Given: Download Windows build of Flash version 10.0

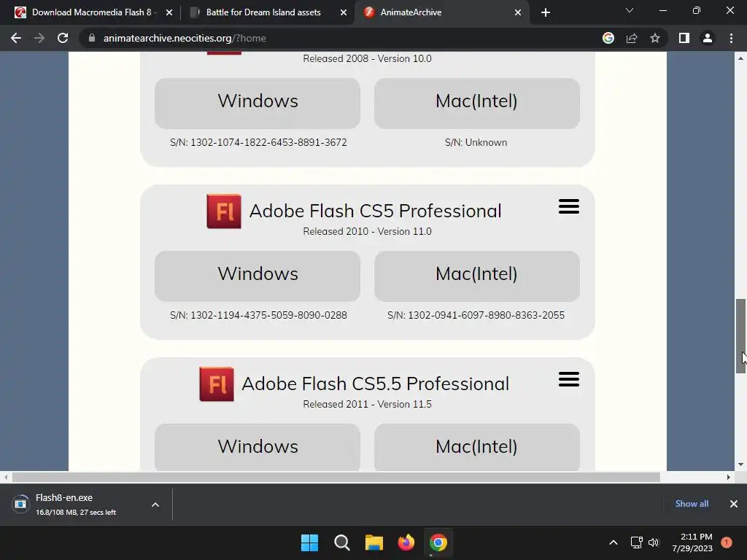Looking at the screenshot, I should 258,104.
